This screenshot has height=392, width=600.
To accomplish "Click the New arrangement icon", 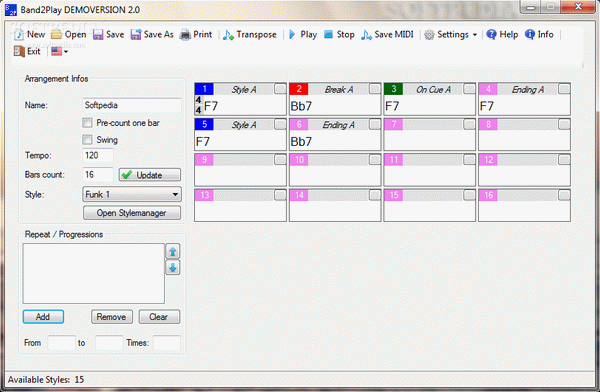I will click(18, 34).
